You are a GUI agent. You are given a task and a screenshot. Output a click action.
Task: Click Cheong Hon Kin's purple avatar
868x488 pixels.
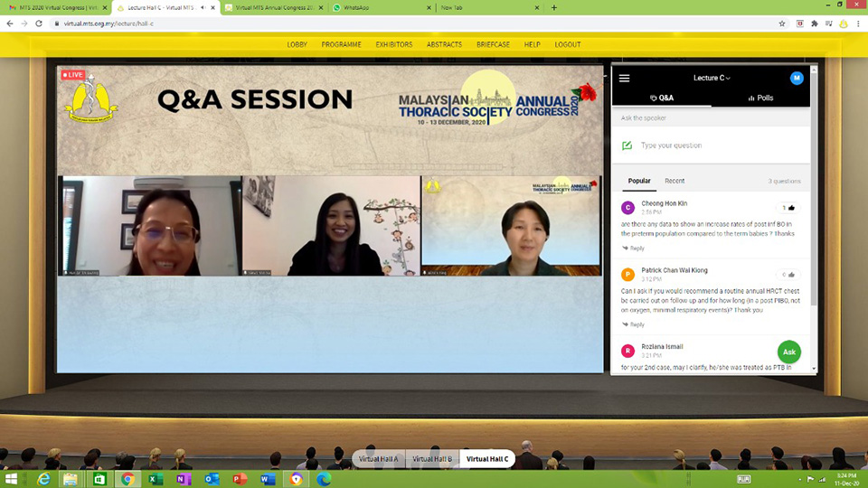(x=627, y=208)
